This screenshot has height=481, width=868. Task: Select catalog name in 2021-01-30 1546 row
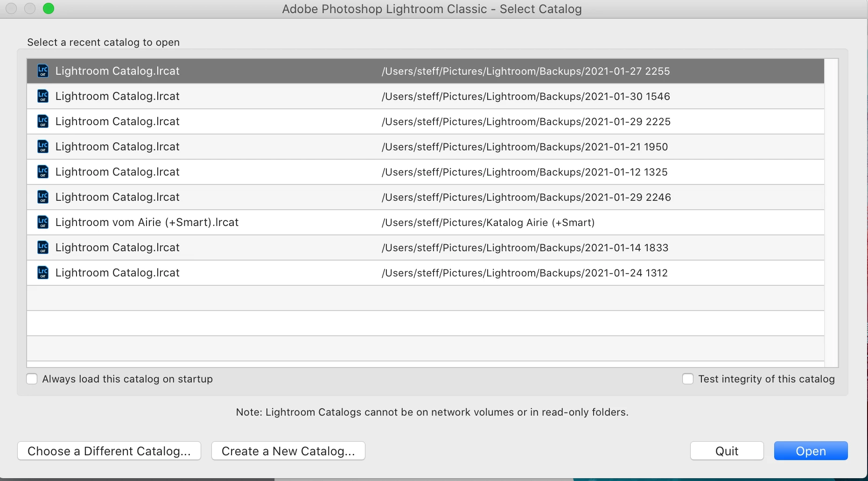[x=118, y=96]
